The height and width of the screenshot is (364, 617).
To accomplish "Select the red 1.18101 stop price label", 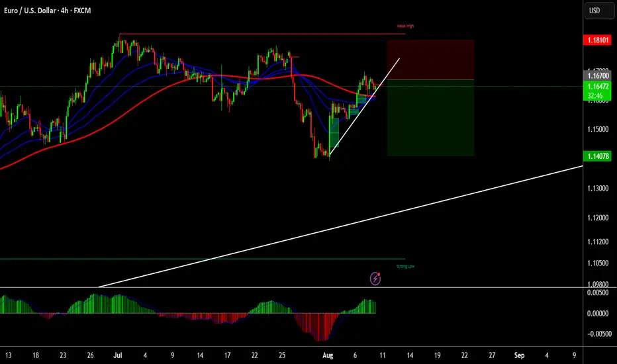I will point(597,40).
